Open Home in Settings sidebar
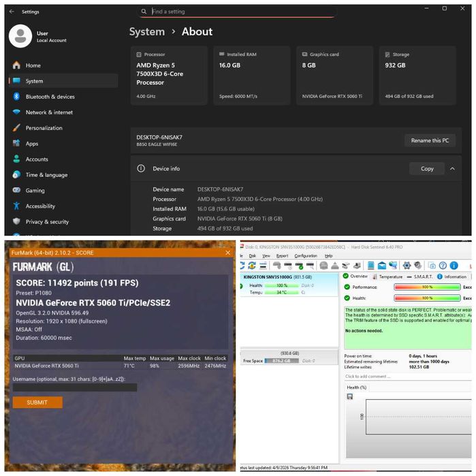The width and height of the screenshot is (476, 476). point(33,65)
